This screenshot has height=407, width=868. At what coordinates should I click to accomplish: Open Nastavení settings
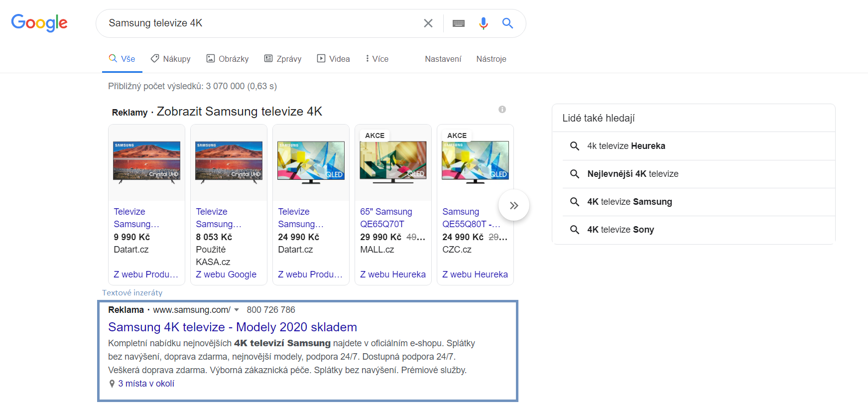point(443,59)
